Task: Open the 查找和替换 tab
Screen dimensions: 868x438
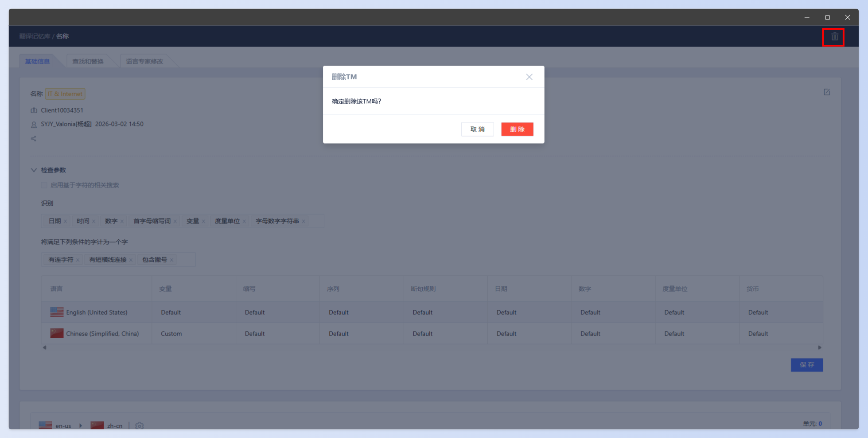Action: [88, 61]
